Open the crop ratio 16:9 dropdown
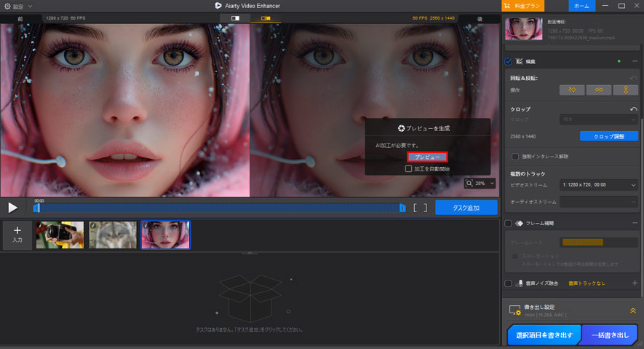This screenshot has height=349, width=644. (598, 119)
